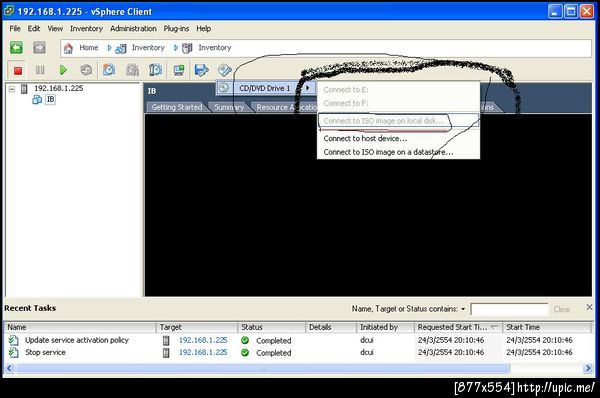Click the Recent Tasks filter text field
600x398 pixels.
click(x=509, y=309)
